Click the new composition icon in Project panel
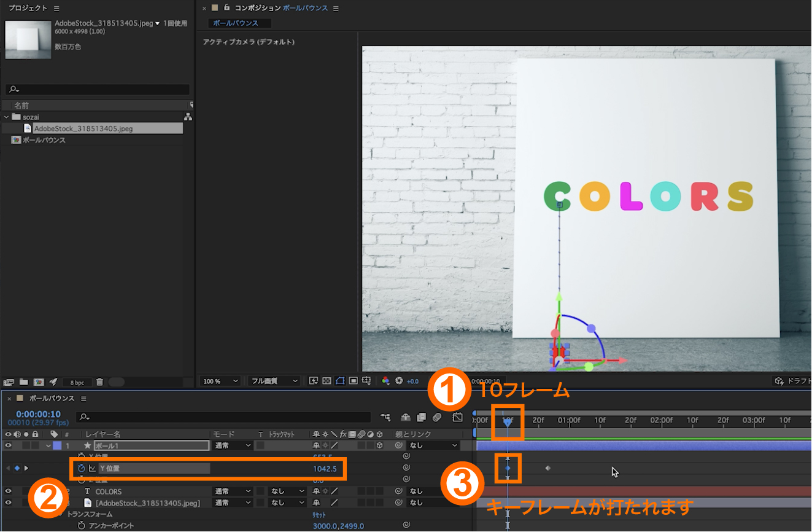Image resolution: width=812 pixels, height=532 pixels. point(39,382)
